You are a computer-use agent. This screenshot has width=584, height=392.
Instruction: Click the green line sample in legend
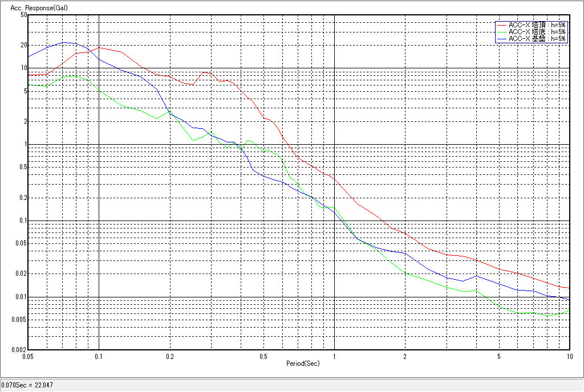tap(502, 32)
